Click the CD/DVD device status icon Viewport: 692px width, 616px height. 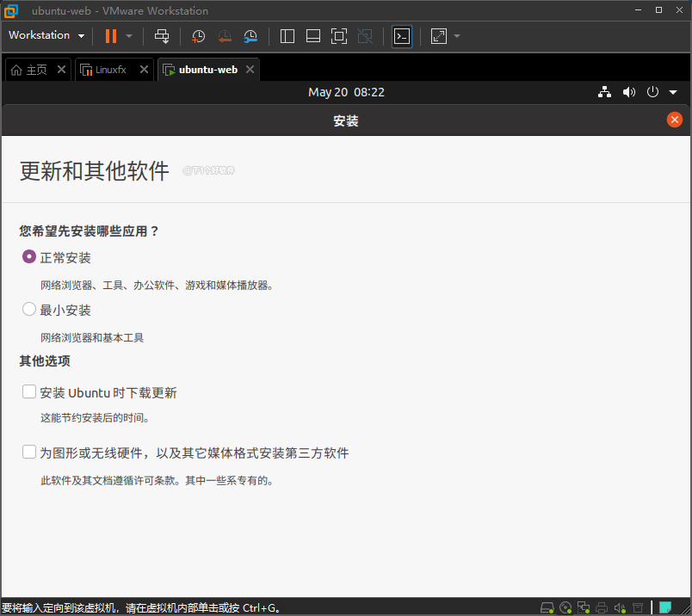[565, 607]
